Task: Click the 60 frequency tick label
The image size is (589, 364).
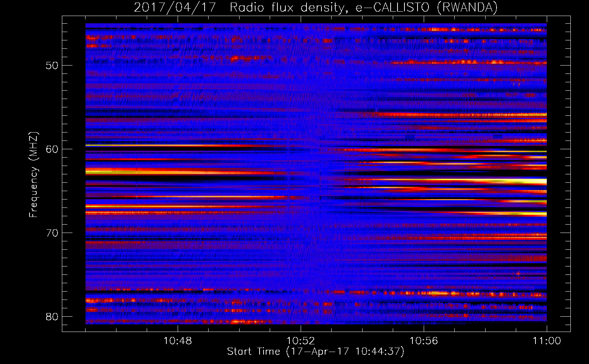Action: (x=52, y=149)
